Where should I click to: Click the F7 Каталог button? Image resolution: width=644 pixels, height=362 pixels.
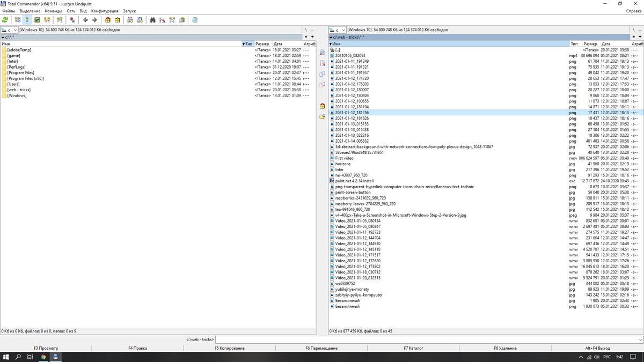point(413,348)
